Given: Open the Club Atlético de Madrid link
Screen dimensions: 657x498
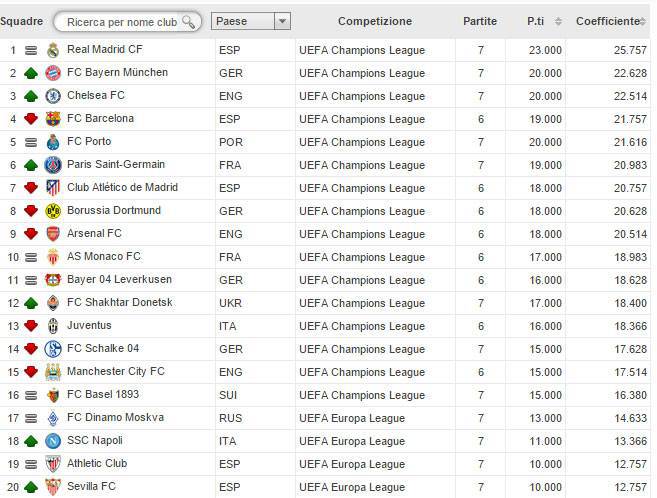Looking at the screenshot, I should click(x=122, y=187).
